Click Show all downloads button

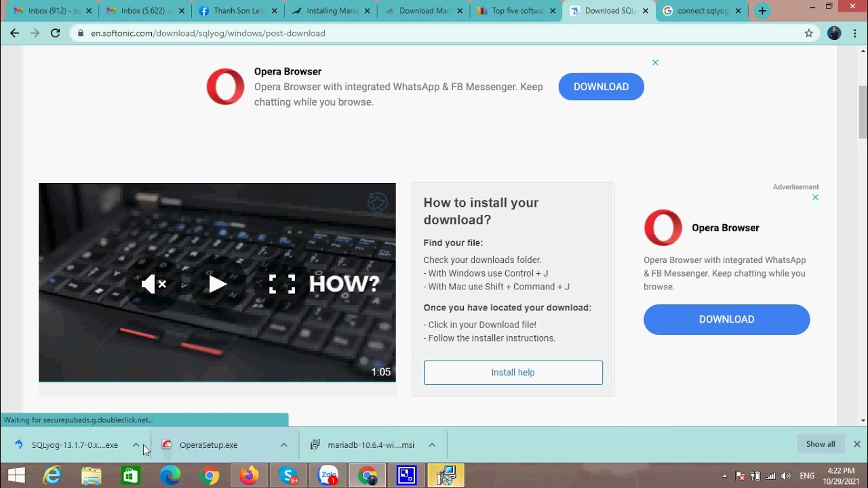click(x=820, y=445)
